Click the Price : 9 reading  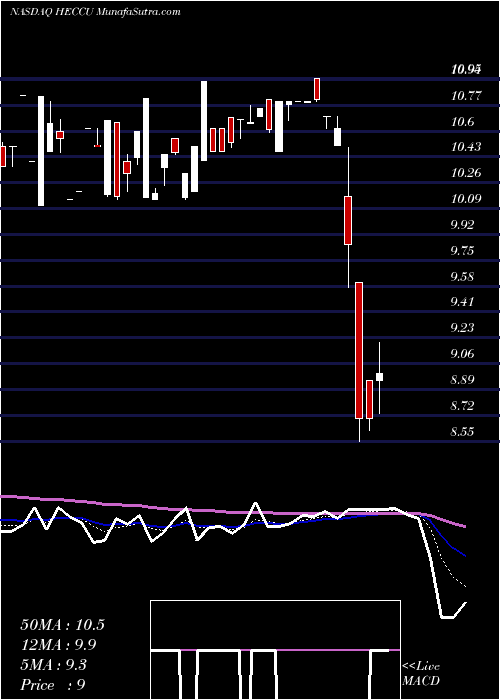pyautogui.click(x=53, y=685)
